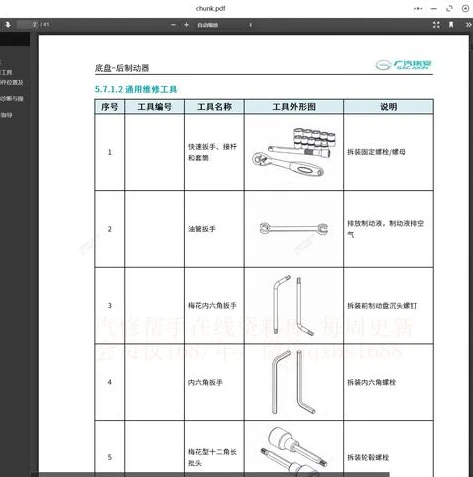The width and height of the screenshot is (473, 477).
Task: Click the 序号 column header
Action: pos(110,107)
